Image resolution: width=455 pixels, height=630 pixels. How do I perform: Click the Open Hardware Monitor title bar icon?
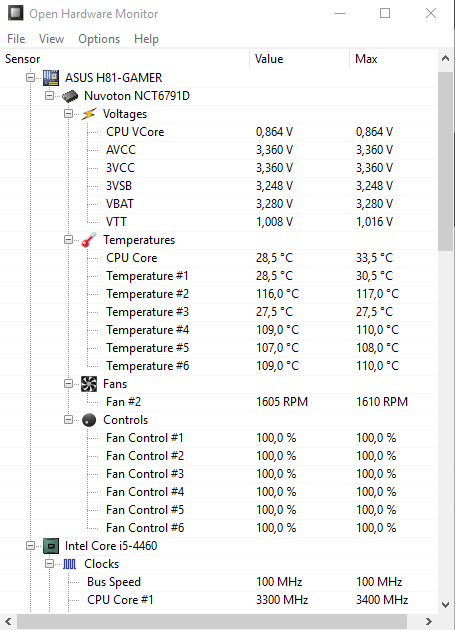16,13
